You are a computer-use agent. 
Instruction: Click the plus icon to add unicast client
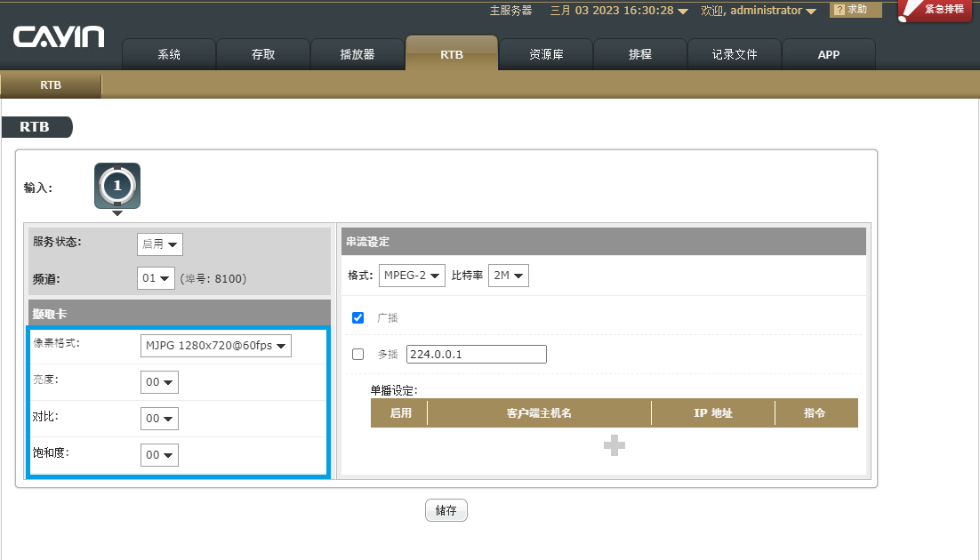[615, 445]
